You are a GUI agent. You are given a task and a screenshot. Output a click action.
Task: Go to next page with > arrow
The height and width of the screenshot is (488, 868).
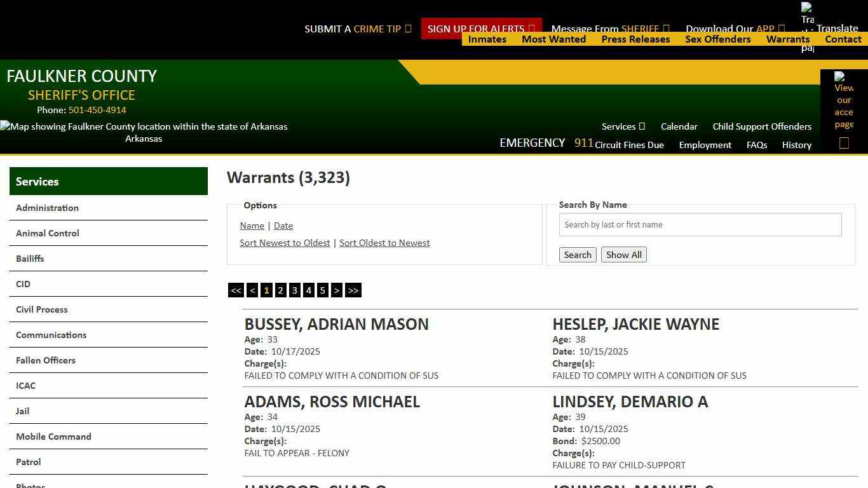point(337,290)
